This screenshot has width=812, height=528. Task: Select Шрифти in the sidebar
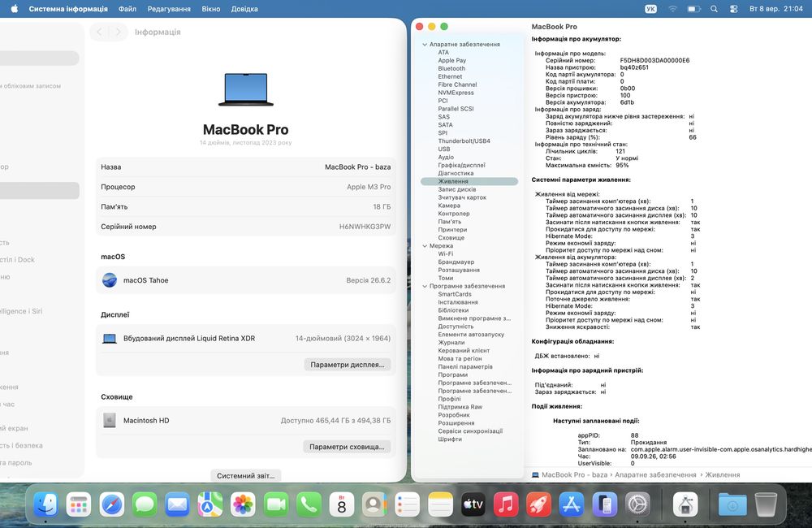click(x=450, y=439)
